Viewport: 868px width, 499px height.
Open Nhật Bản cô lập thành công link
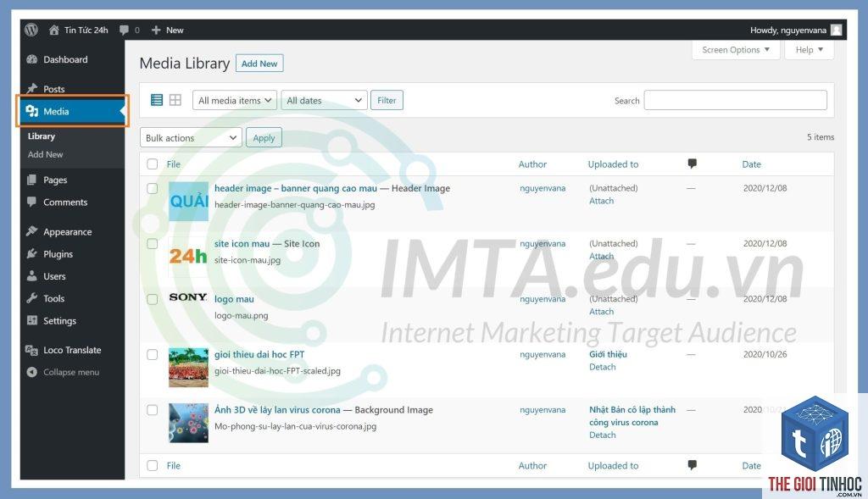coord(632,416)
